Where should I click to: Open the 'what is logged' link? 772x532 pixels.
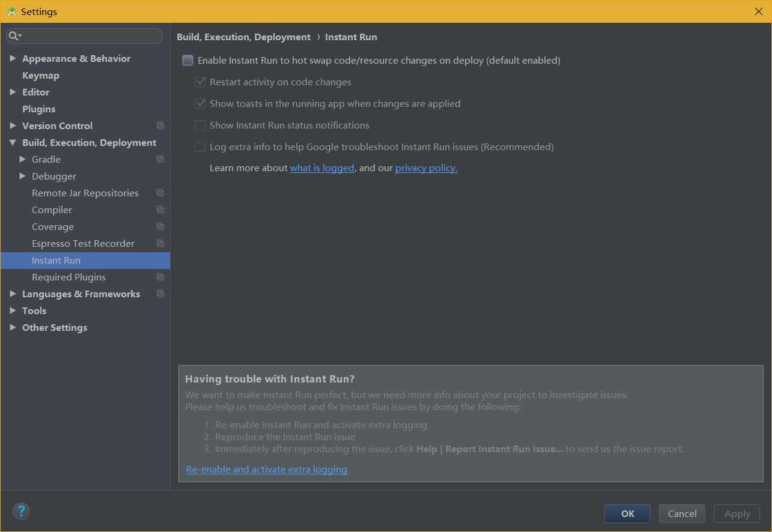pyautogui.click(x=322, y=168)
